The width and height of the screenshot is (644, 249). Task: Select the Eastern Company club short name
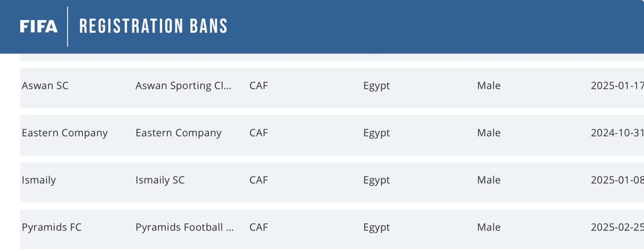pos(65,133)
